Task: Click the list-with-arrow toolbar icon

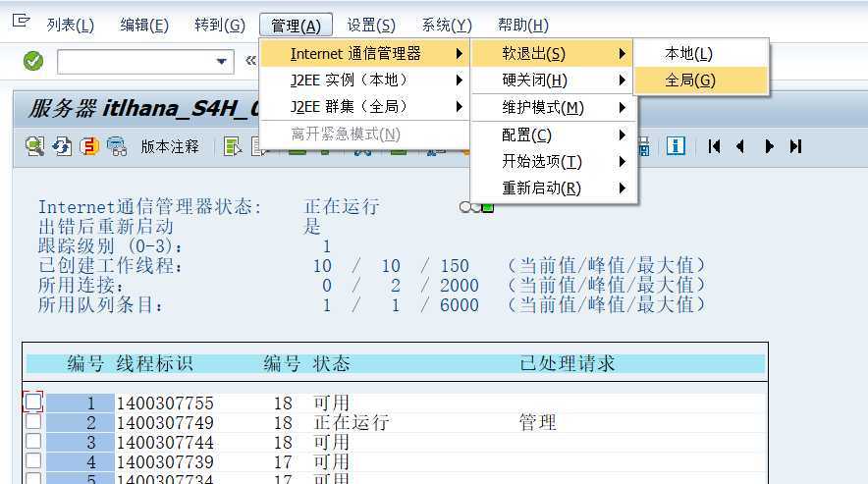Action: point(233,146)
